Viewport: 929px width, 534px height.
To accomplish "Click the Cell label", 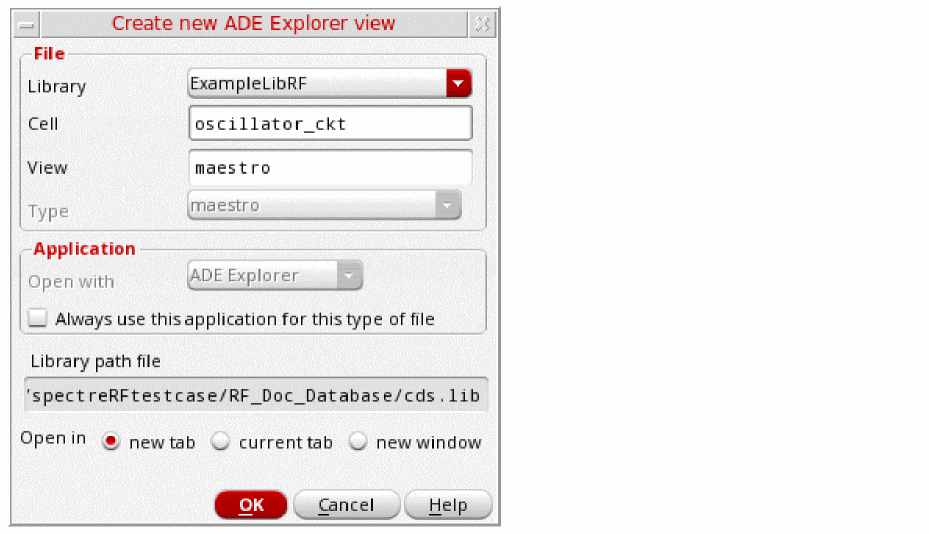I will (x=43, y=124).
